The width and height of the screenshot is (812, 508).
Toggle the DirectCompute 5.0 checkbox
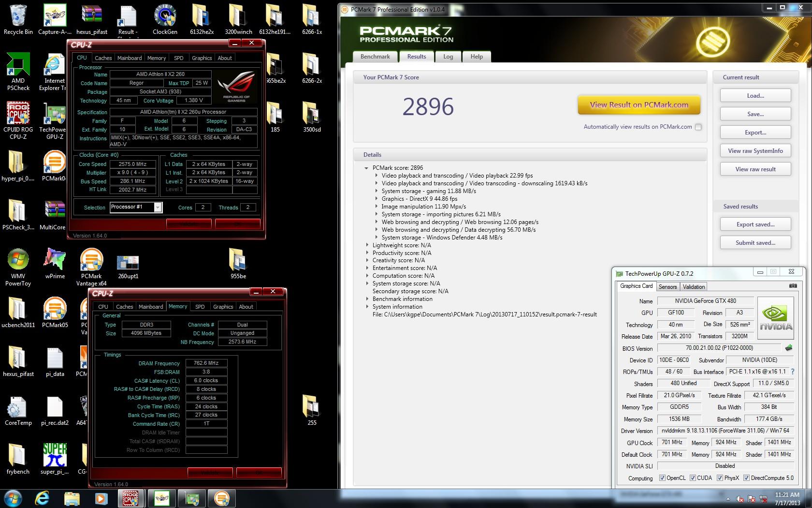pyautogui.click(x=747, y=478)
